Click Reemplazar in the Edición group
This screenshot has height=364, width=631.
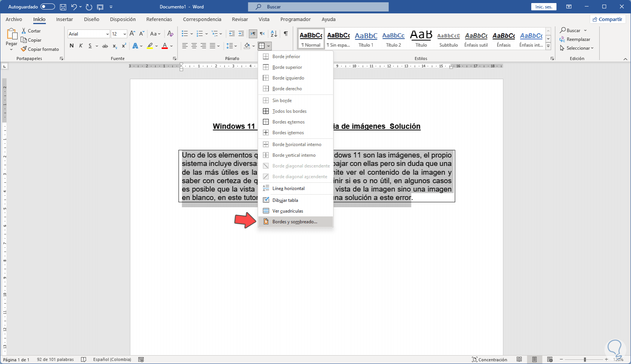pos(575,39)
